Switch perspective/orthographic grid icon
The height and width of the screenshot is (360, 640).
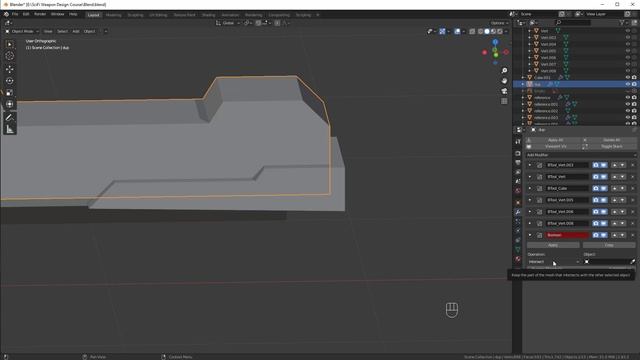tap(504, 101)
